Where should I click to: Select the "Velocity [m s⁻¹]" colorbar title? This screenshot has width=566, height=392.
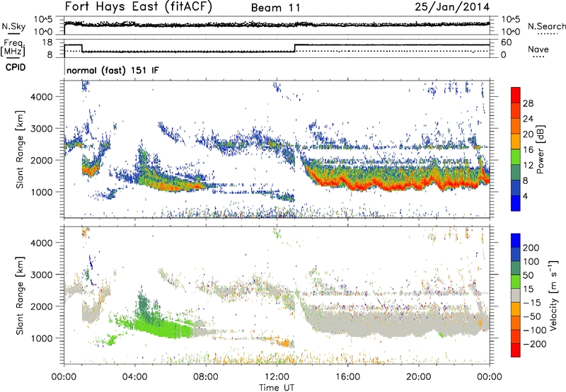coord(553,295)
